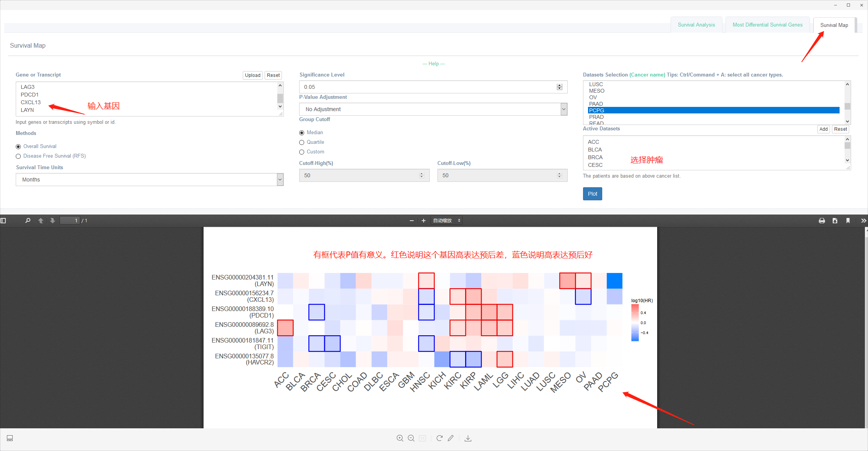Select the Quartile group cutoff option
Viewport: 868px width, 451px height.
[302, 142]
